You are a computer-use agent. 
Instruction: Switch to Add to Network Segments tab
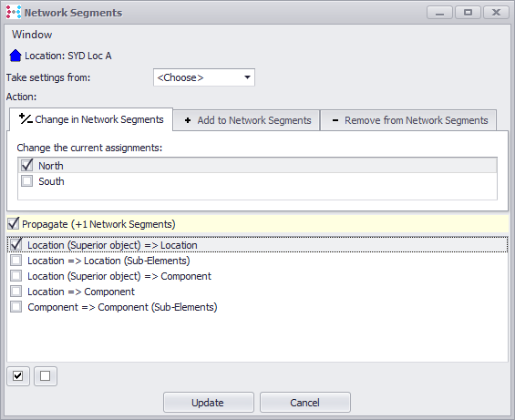(247, 120)
